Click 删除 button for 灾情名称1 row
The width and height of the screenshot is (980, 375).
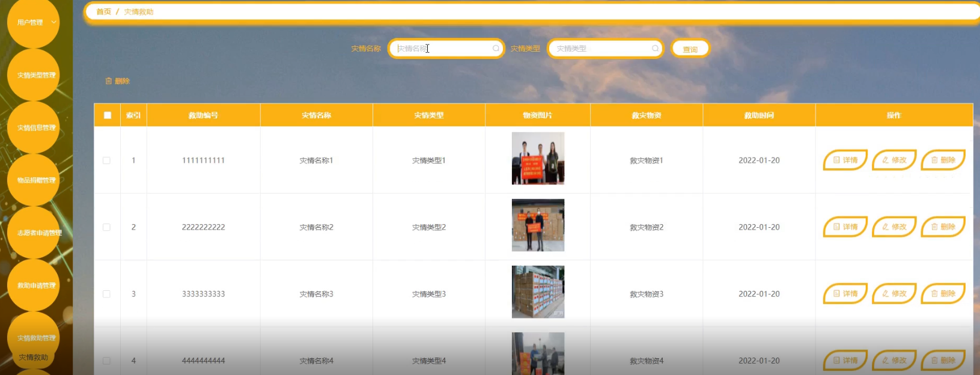click(943, 160)
